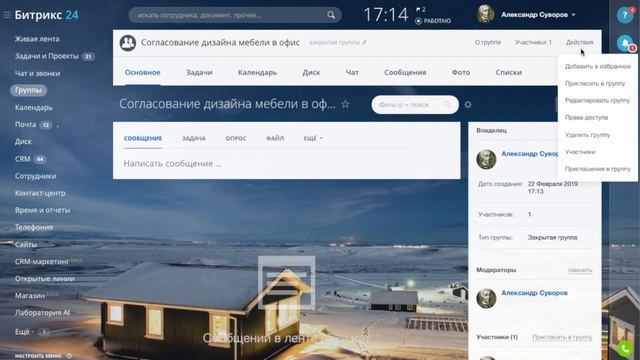Toggle the hamburger menu beside Битрикс 24

[7, 15]
